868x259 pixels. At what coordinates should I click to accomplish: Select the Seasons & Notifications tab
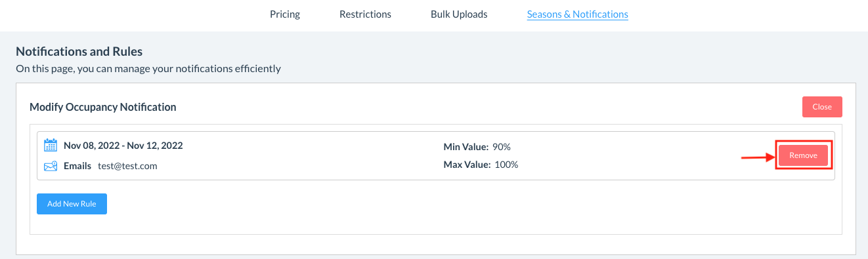578,14
